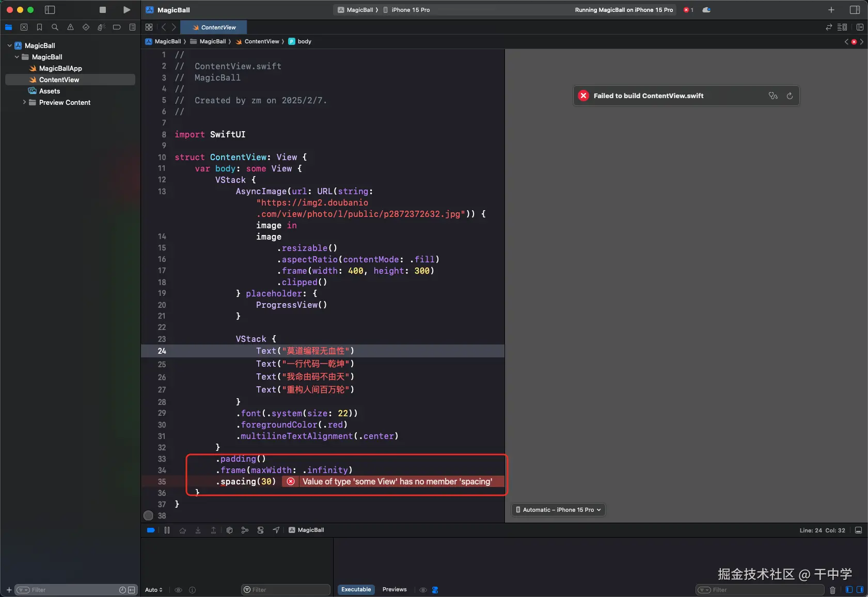Viewport: 868px width, 597px height.
Task: Clear the console with trash icon
Action: [832, 590]
